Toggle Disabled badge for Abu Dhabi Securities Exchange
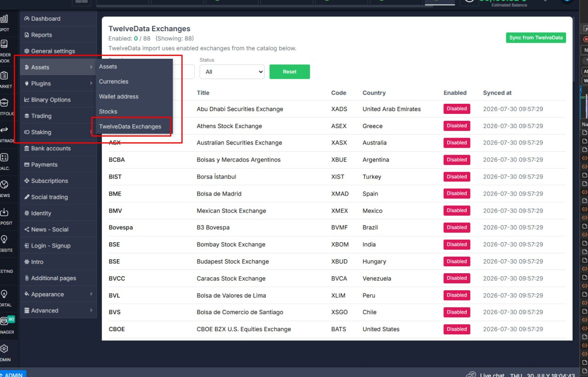Image resolution: width=588 pixels, height=377 pixels. tap(457, 109)
